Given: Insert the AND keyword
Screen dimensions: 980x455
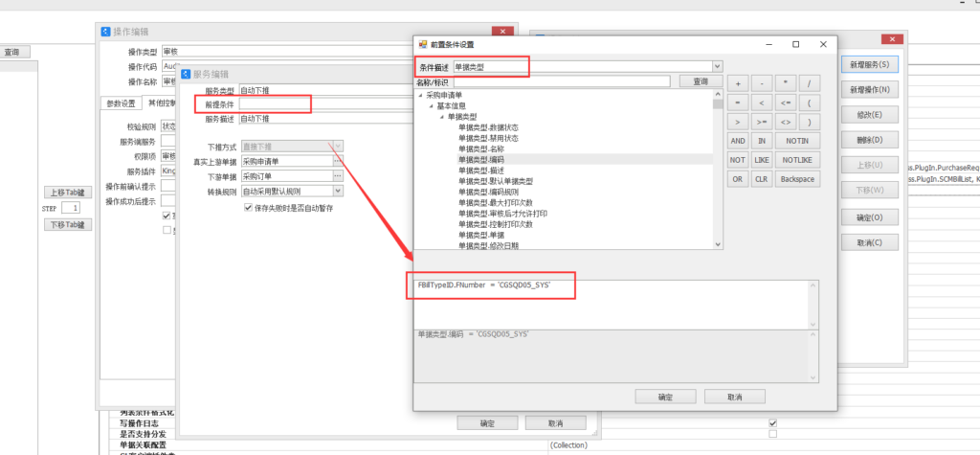Looking at the screenshot, I should [738, 141].
